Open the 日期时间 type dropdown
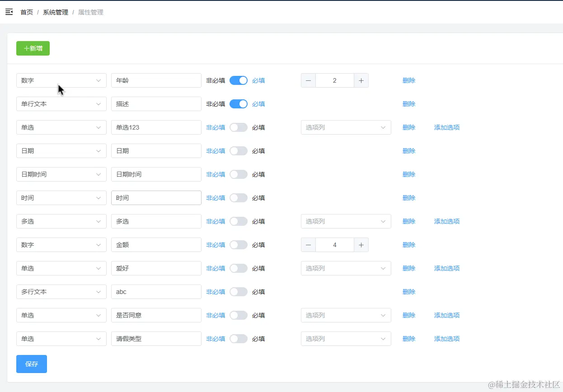Image resolution: width=563 pixels, height=392 pixels. [x=61, y=174]
